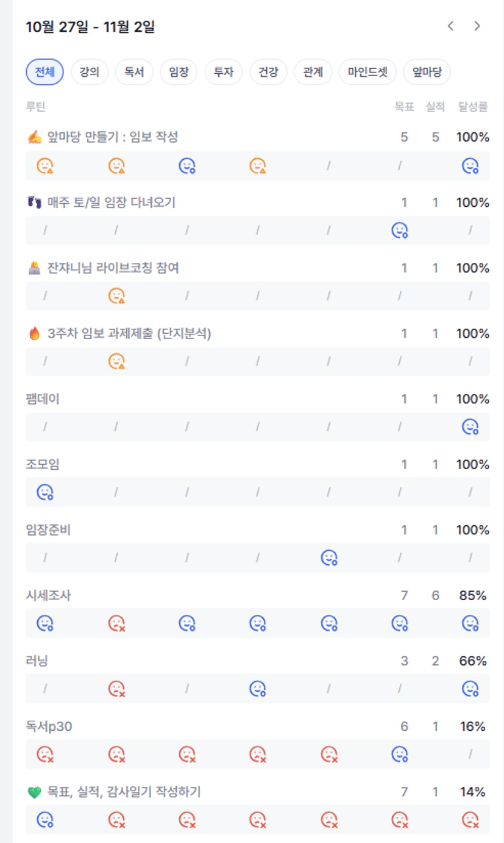
Task: Toggle the blue smiley in 조모임 row
Action: (x=45, y=492)
